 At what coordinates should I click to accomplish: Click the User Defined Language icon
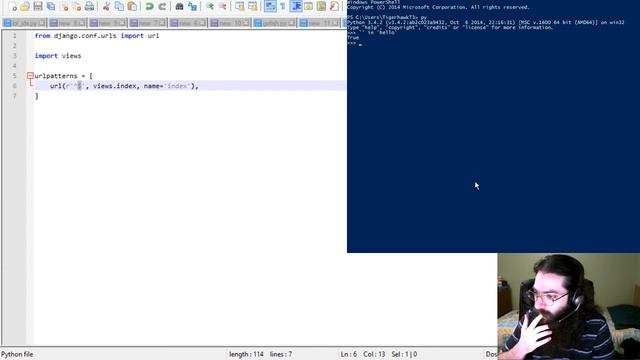308,6
